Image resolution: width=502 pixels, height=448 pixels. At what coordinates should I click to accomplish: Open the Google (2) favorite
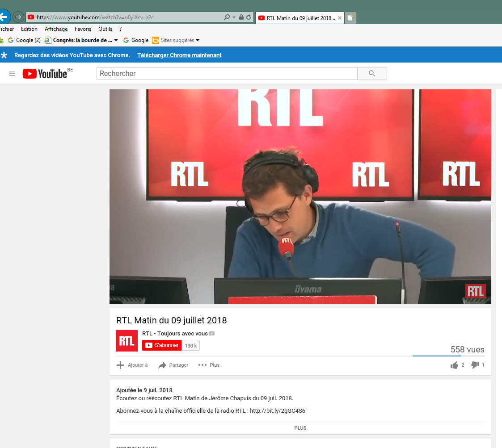point(24,40)
